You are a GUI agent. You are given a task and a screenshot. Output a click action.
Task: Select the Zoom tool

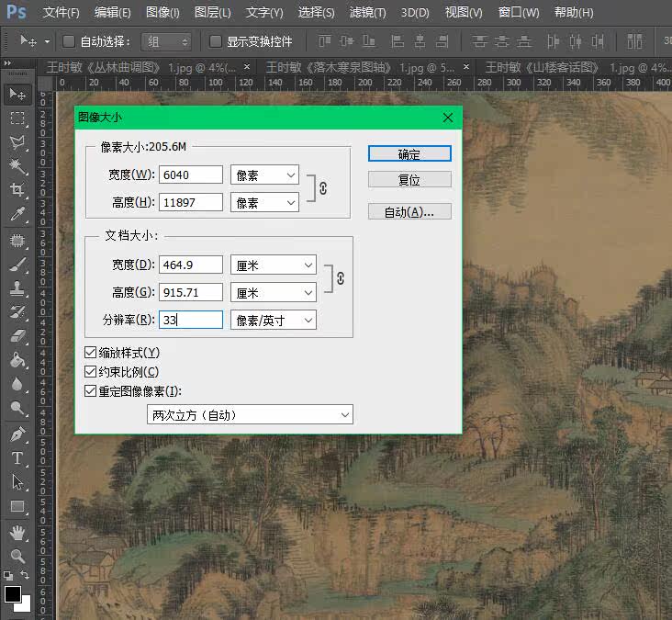tap(17, 557)
